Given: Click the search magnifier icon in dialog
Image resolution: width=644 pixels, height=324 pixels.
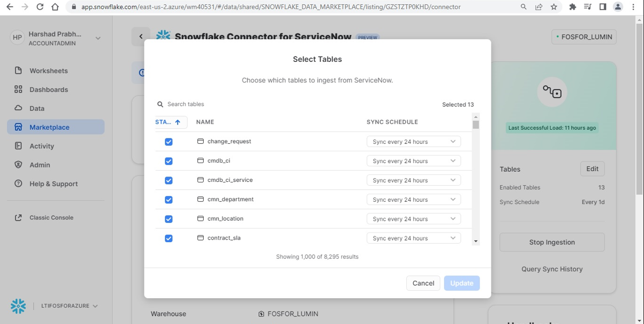Looking at the screenshot, I should (160, 104).
